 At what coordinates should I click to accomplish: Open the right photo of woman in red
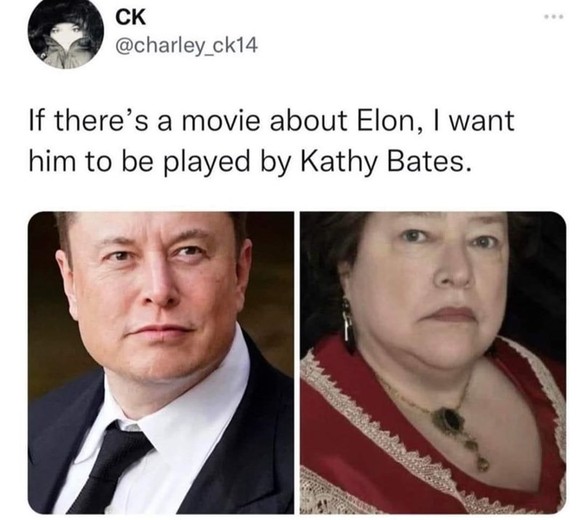(x=433, y=363)
